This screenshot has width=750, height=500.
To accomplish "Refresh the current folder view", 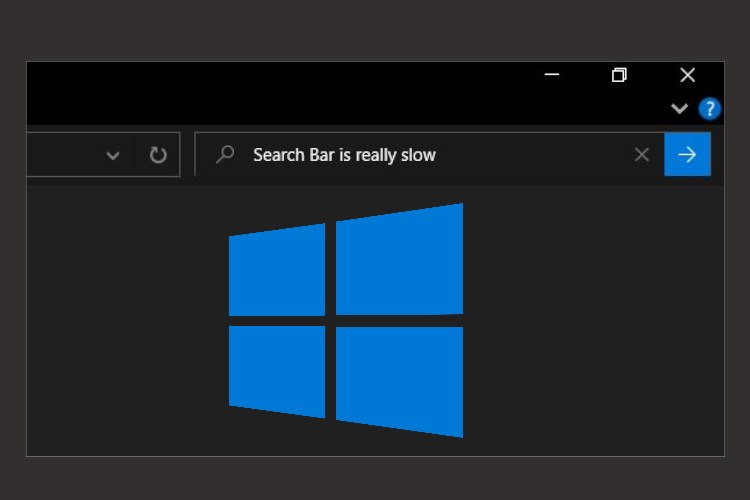I will tap(158, 155).
